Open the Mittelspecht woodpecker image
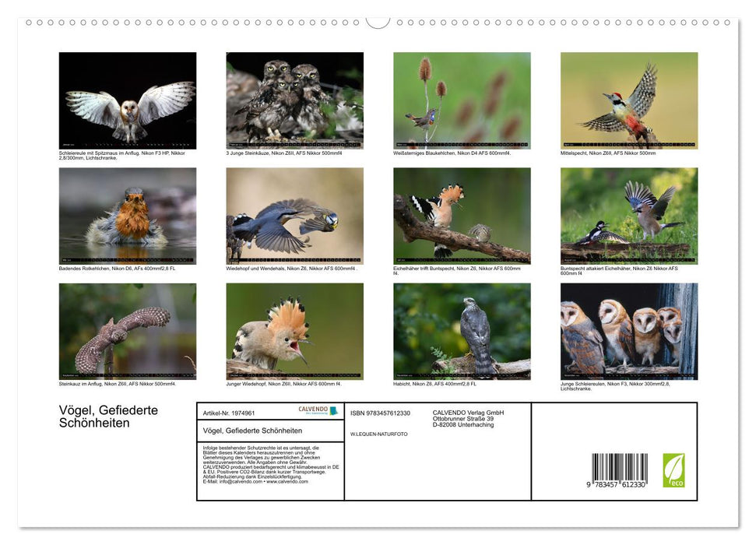 [x=628, y=100]
